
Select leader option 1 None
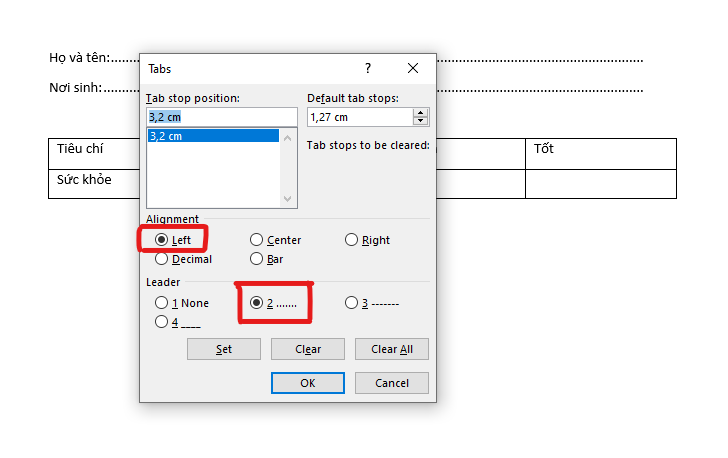(161, 303)
